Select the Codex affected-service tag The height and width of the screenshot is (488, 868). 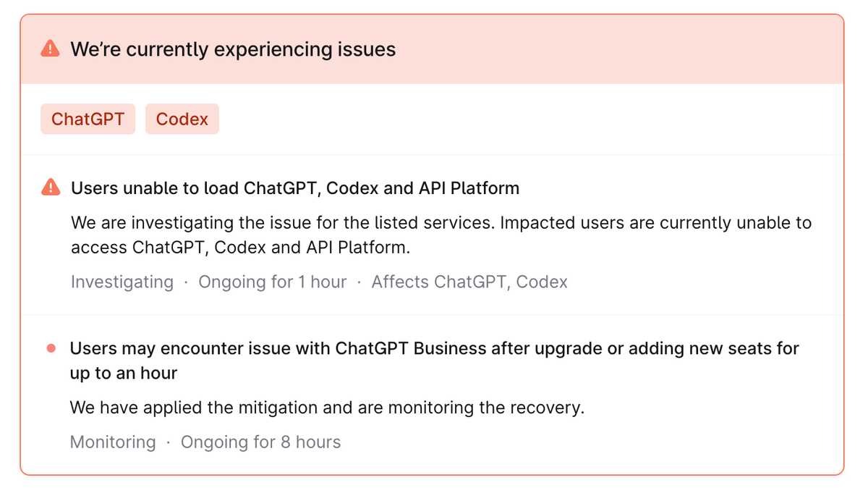(182, 119)
